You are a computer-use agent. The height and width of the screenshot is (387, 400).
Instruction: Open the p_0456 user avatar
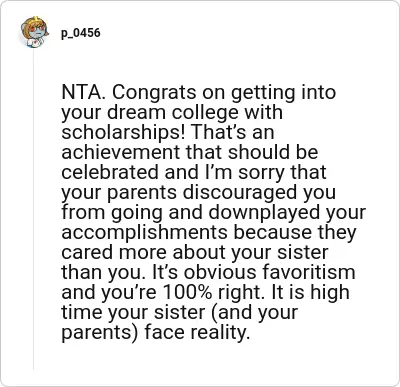click(34, 32)
